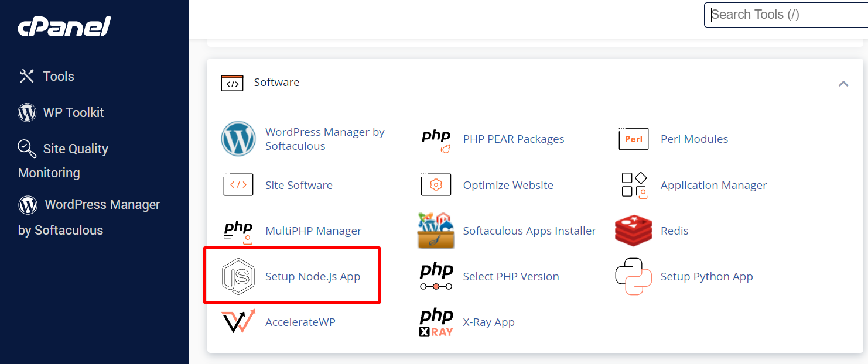The height and width of the screenshot is (364, 868).
Task: Open WP Toolkit in the sidebar
Action: (x=73, y=112)
